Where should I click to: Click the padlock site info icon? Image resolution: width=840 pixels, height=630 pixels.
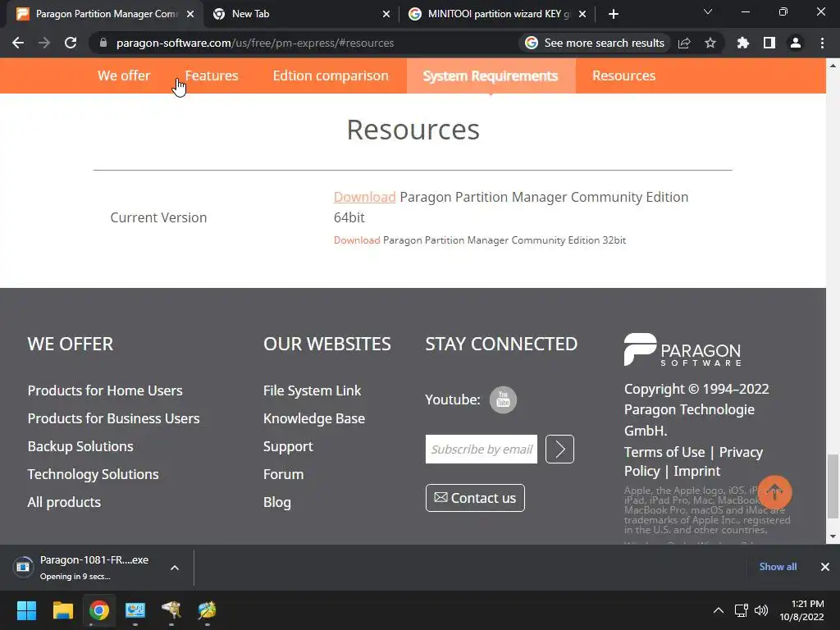click(103, 43)
